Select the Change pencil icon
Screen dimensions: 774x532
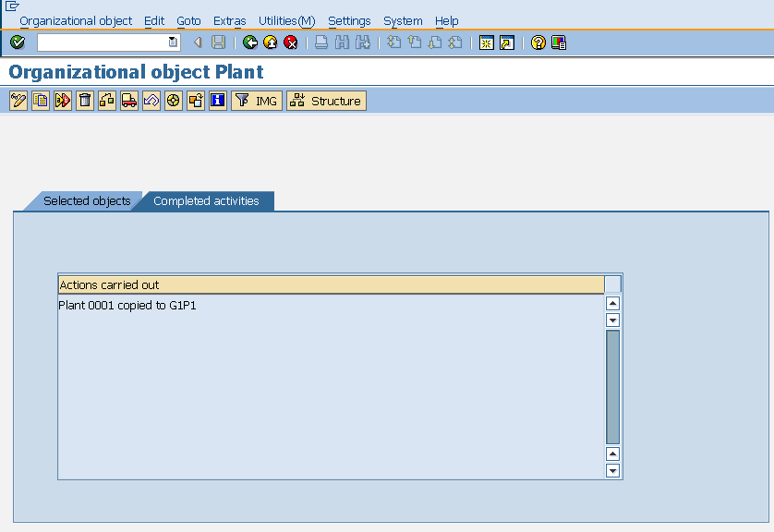18,101
